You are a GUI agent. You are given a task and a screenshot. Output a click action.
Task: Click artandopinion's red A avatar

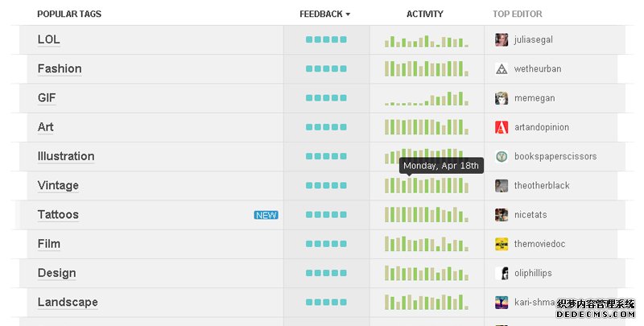click(x=502, y=127)
